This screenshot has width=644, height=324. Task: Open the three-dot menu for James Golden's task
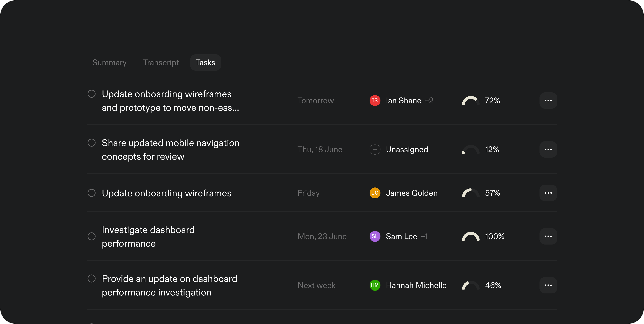[548, 193]
